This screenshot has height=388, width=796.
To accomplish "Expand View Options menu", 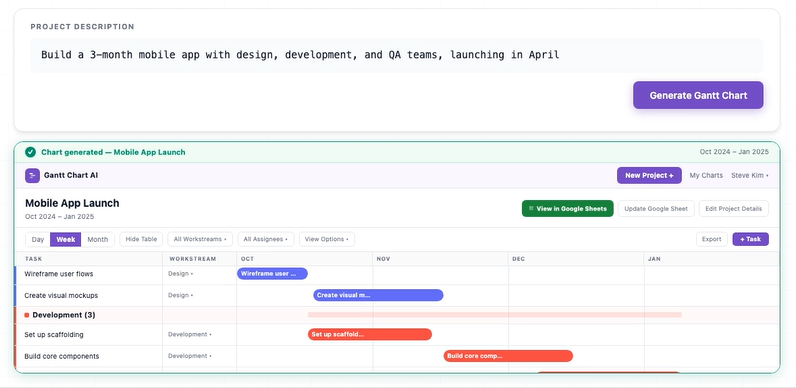I will [x=327, y=239].
